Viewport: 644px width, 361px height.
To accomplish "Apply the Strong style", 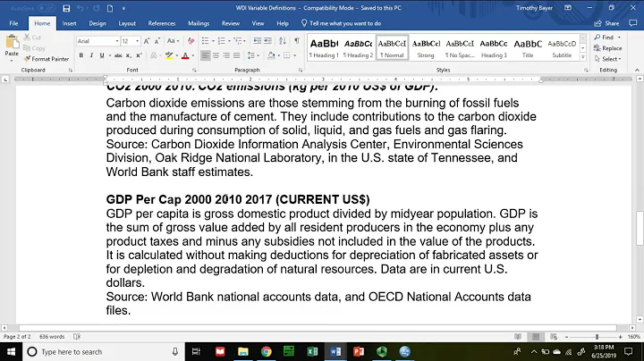I will pyautogui.click(x=426, y=48).
